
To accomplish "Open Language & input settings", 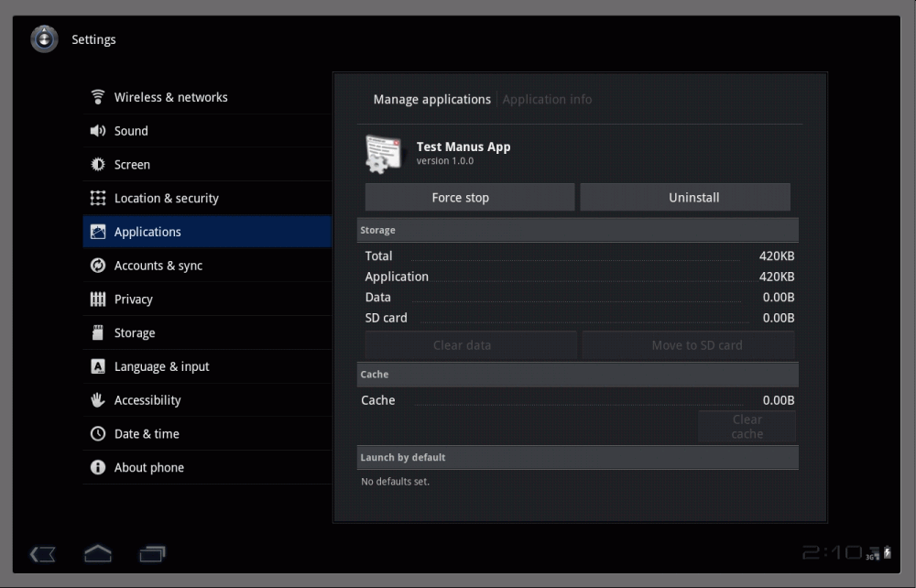I will click(x=162, y=366).
